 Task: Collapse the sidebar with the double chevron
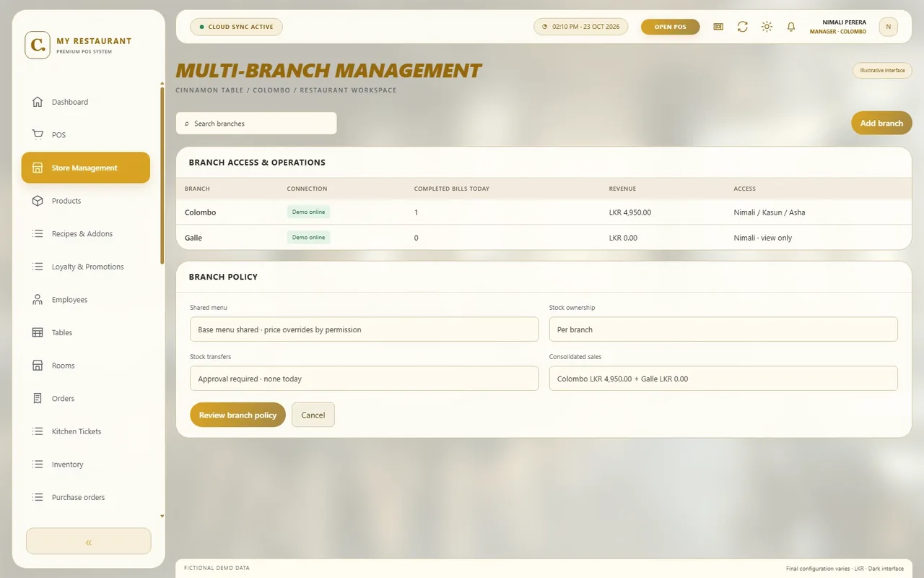[x=89, y=541]
